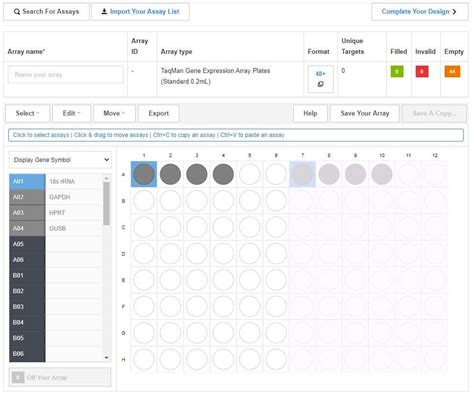Viewport: 474px width, 395px height.
Task: Select the B04 list row
Action: click(x=56, y=323)
